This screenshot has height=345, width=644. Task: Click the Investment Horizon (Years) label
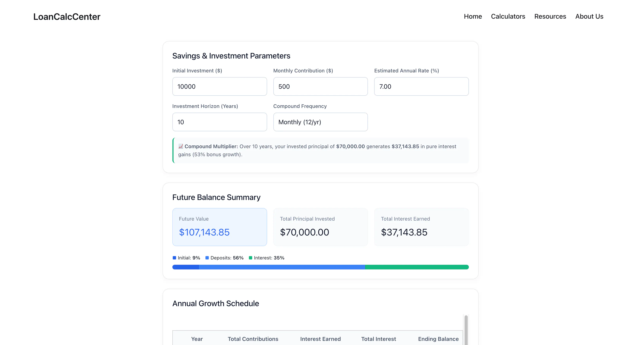coord(205,106)
